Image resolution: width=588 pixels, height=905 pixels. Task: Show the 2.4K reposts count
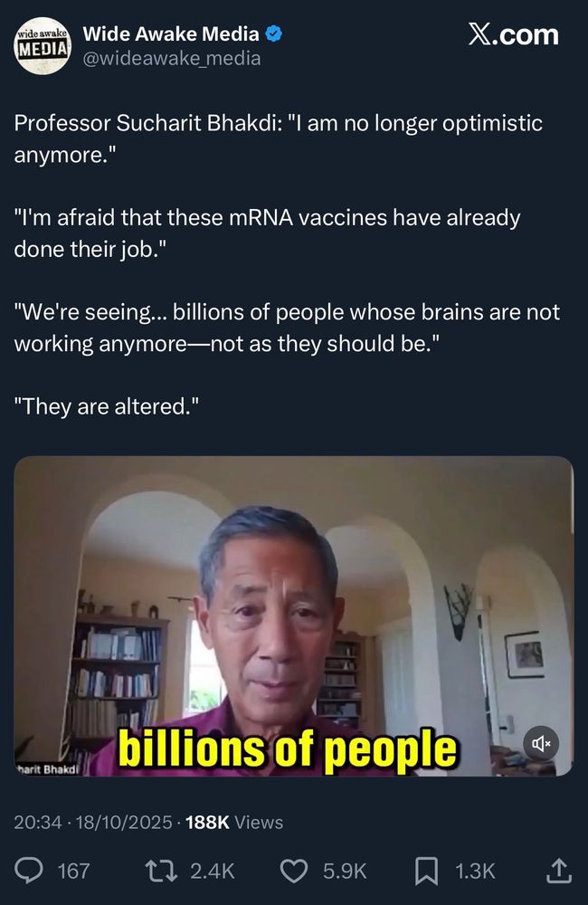click(213, 871)
